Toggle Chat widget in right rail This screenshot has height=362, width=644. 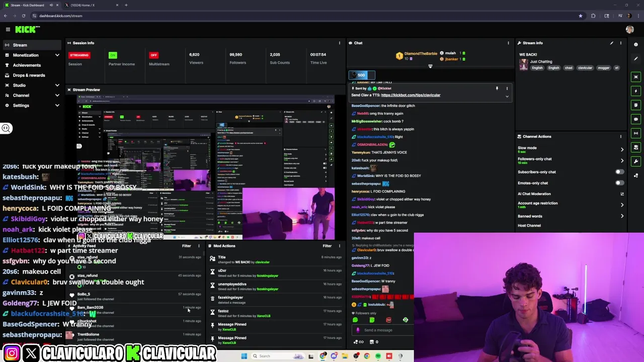coord(636,119)
